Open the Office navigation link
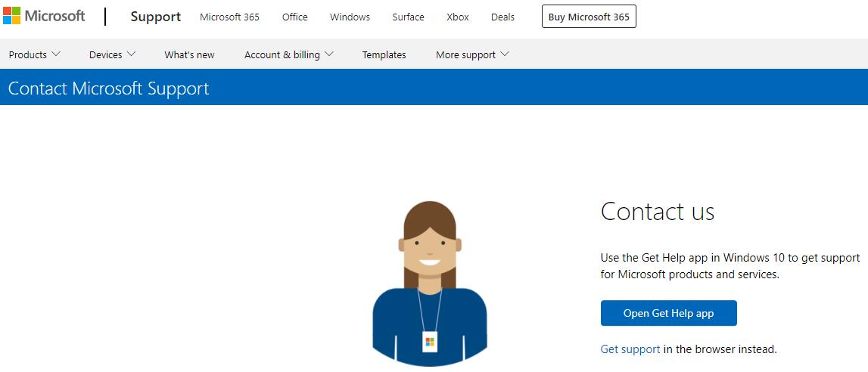868x372 pixels. pyautogui.click(x=294, y=17)
